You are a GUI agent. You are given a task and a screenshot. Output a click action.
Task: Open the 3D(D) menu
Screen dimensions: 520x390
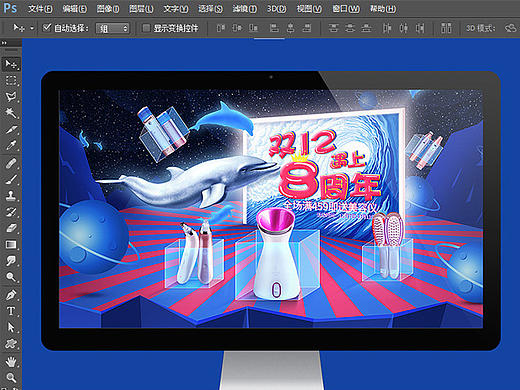(x=276, y=9)
